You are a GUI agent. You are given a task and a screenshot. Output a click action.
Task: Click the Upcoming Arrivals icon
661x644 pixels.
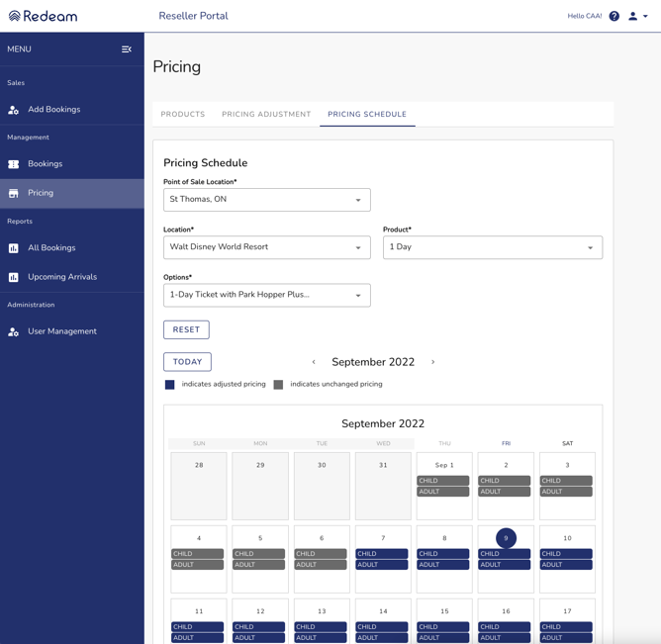click(14, 278)
